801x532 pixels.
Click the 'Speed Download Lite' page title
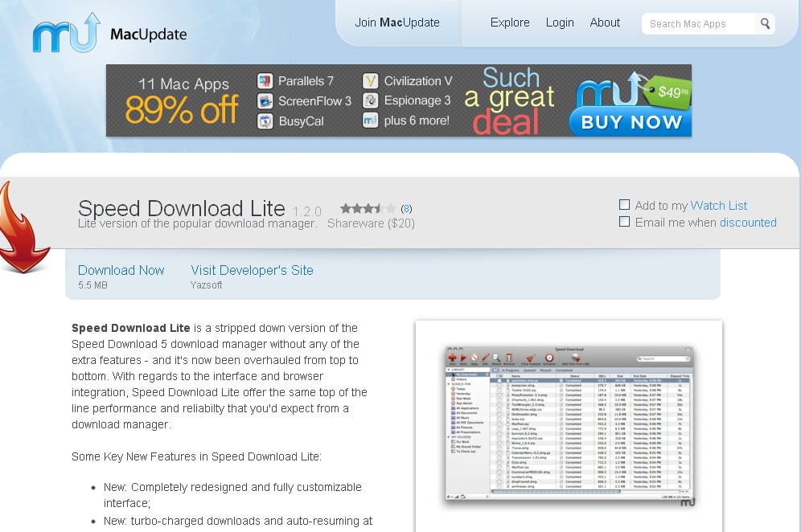(x=181, y=208)
